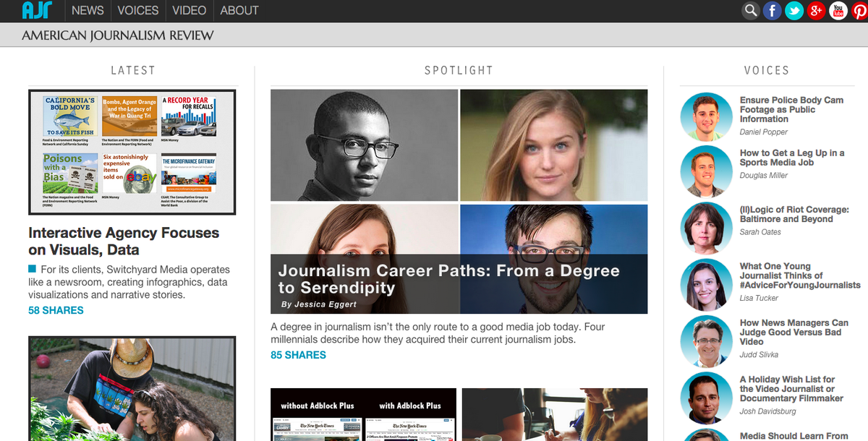
Task: Open Journalism Career Paths spotlight headline
Action: pyautogui.click(x=448, y=279)
